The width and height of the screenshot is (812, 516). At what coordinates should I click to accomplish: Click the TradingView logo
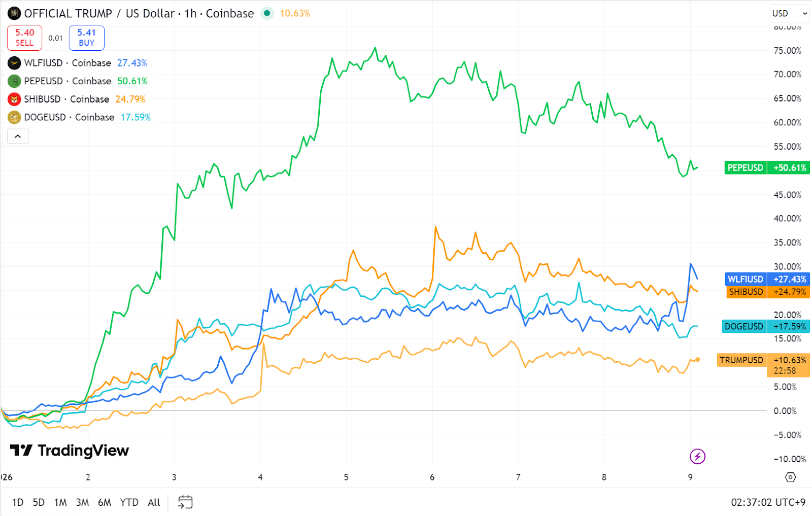(70, 451)
